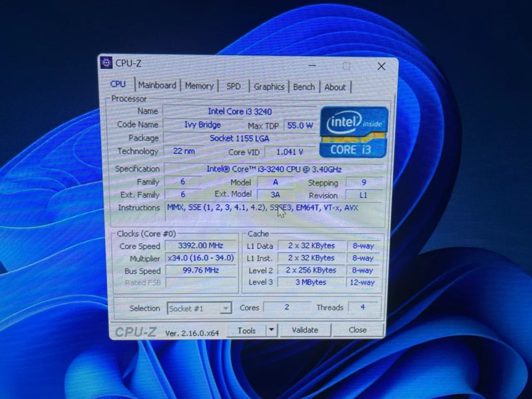This screenshot has width=532, height=399.
Task: Expand the Socket #1 selection combo box
Action: tap(199, 308)
